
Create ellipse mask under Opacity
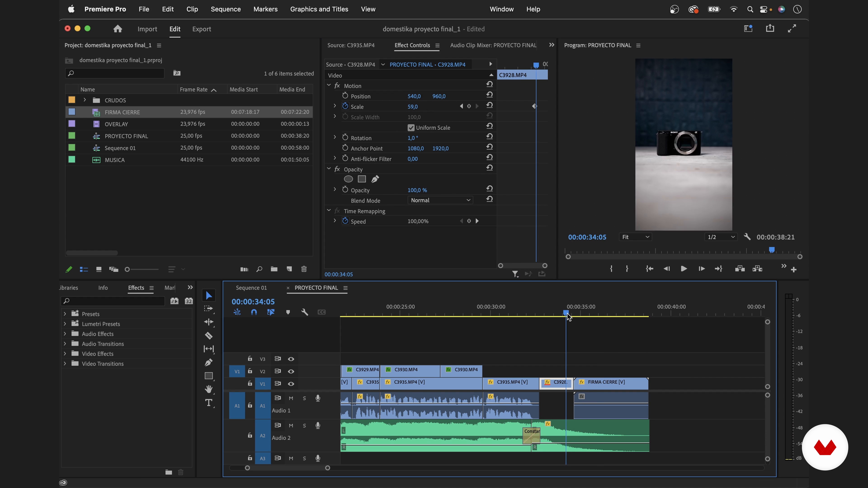click(348, 179)
